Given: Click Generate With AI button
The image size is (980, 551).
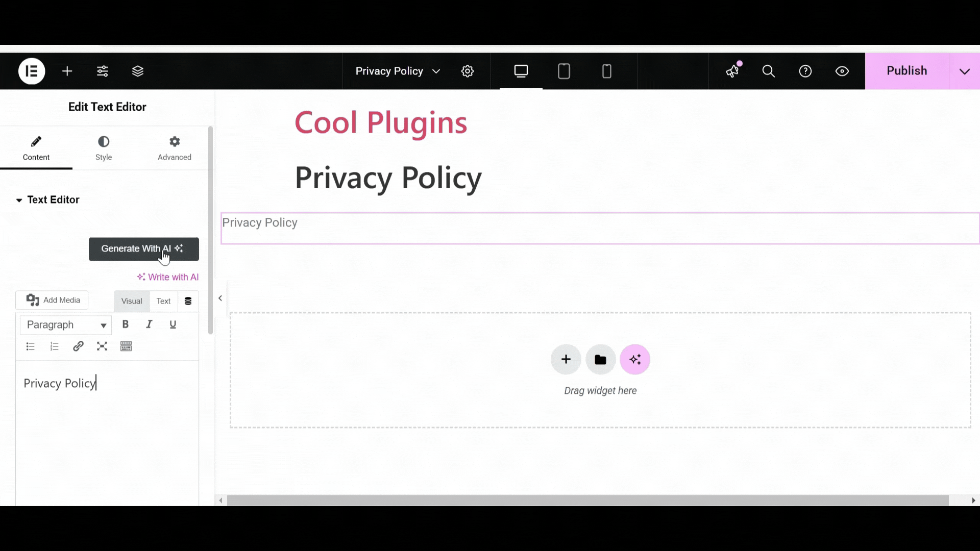Looking at the screenshot, I should [x=144, y=249].
